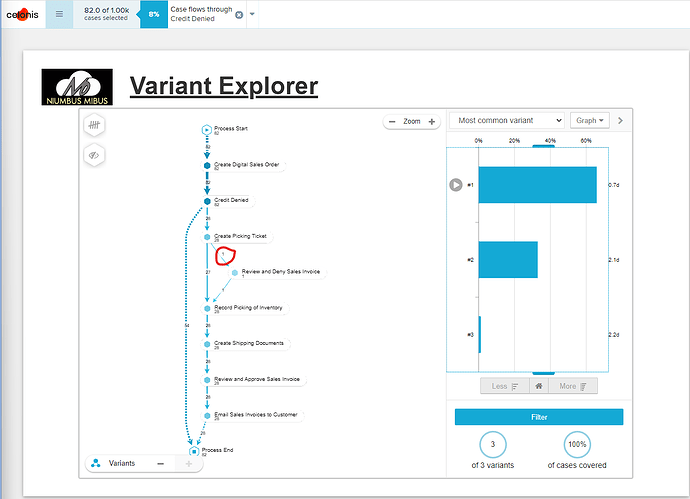This screenshot has width=690, height=499.
Task: Click the More variants button
Action: pyautogui.click(x=572, y=386)
